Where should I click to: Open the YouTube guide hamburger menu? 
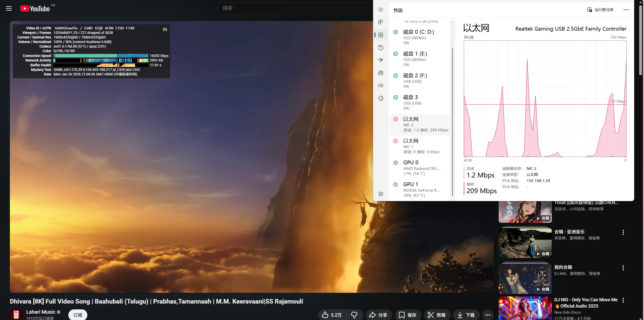[9, 8]
